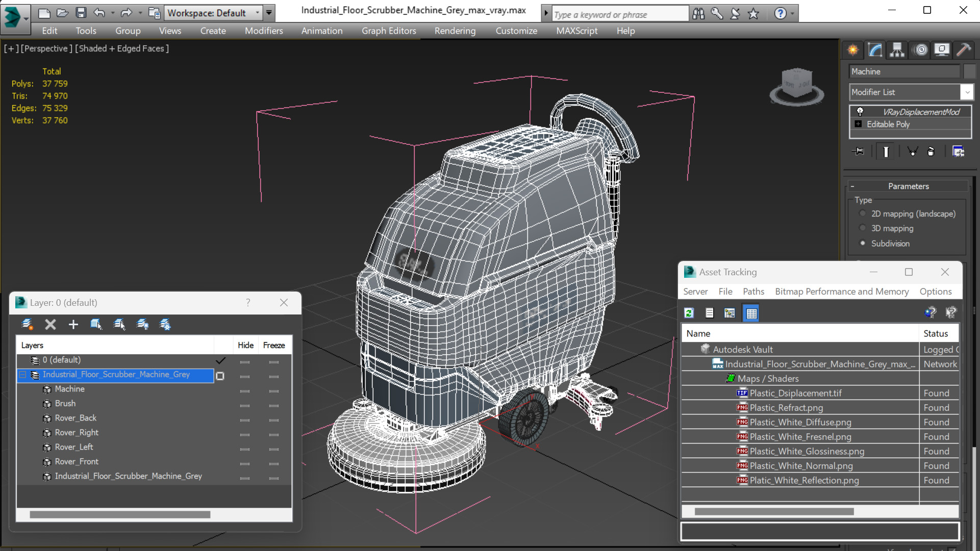Save the scene with the floppy icon
Image resolution: width=980 pixels, height=551 pixels.
click(x=81, y=13)
